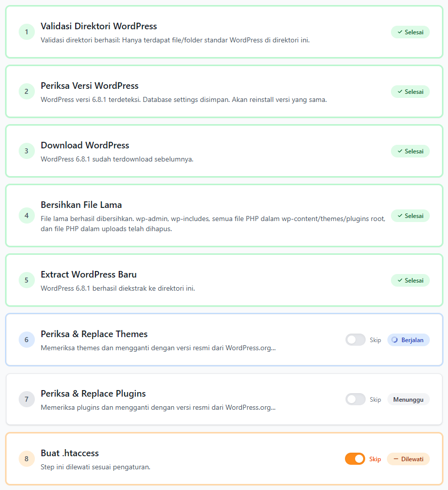The height and width of the screenshot is (490, 448).
Task: Click Selesai badge on Extract WordPress Baru
Action: (x=410, y=280)
